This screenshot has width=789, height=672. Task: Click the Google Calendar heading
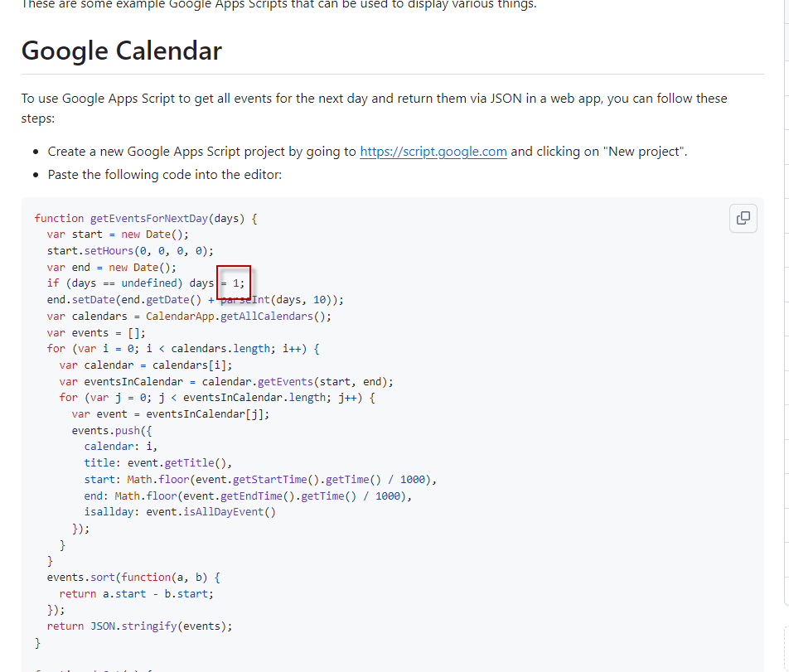(122, 51)
